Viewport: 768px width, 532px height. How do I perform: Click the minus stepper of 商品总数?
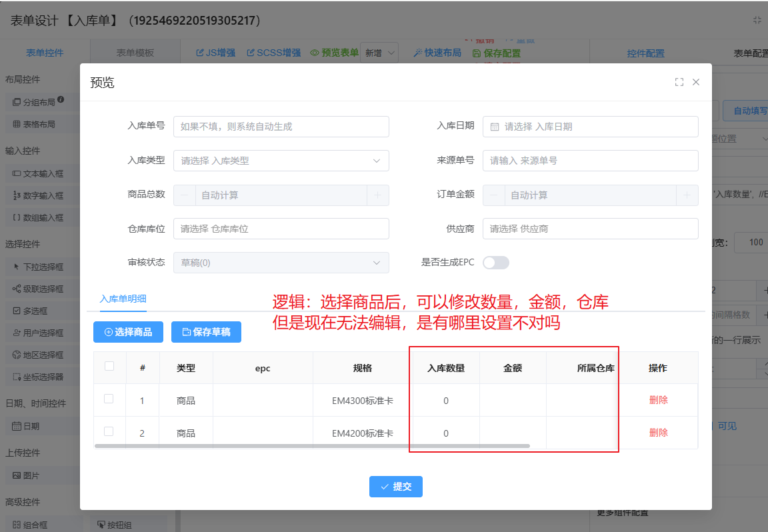click(x=184, y=195)
